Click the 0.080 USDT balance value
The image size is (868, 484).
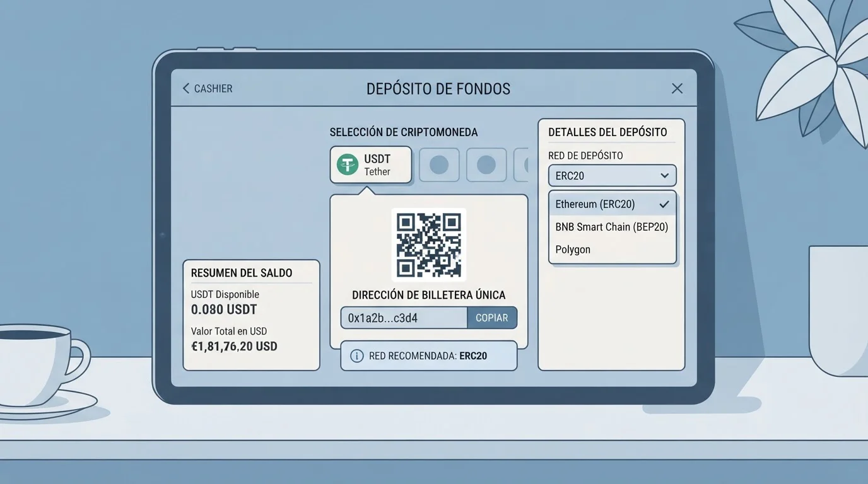point(224,310)
